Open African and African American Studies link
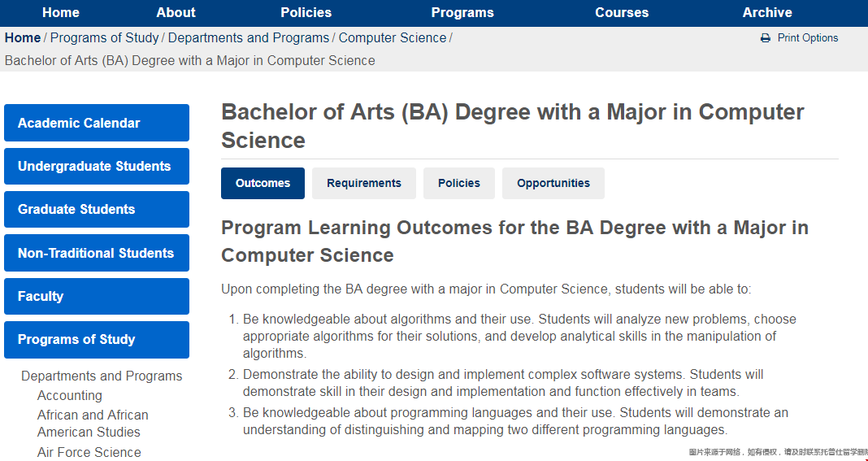 [93, 424]
